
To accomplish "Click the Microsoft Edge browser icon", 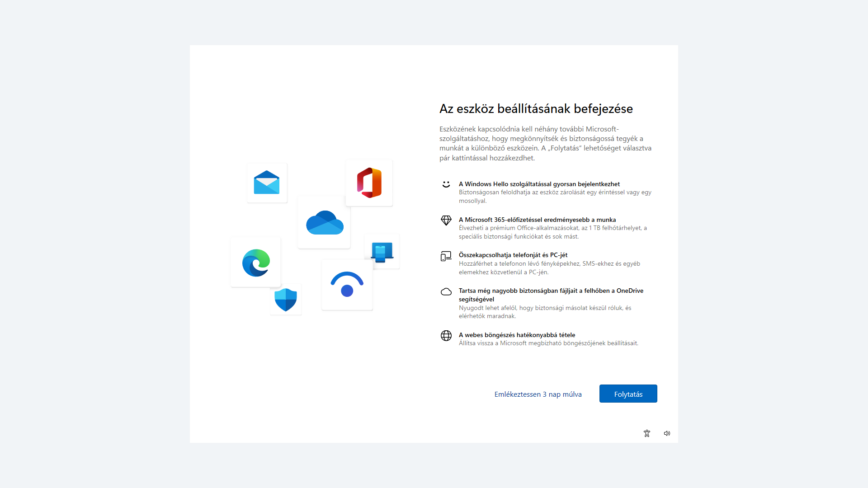I will pos(256,262).
